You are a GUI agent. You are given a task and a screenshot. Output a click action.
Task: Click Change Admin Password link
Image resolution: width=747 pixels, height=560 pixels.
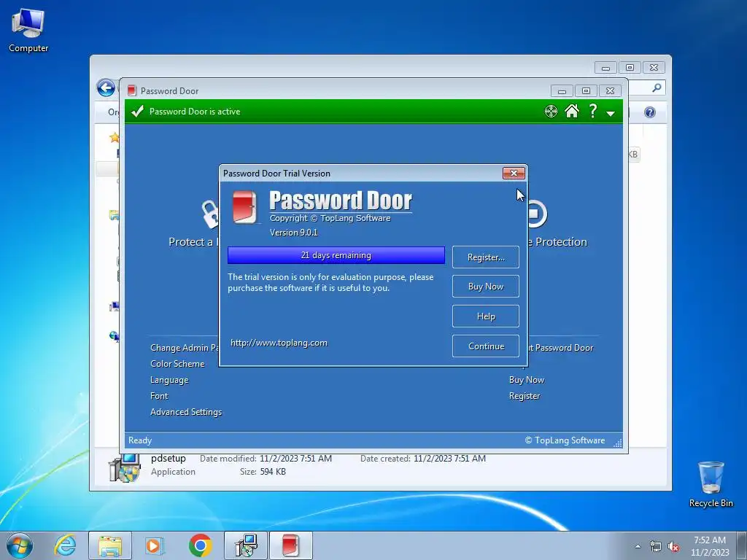click(185, 348)
